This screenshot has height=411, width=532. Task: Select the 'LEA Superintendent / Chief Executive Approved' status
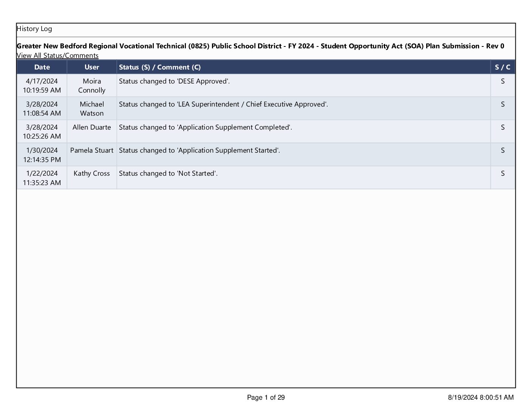pos(223,104)
